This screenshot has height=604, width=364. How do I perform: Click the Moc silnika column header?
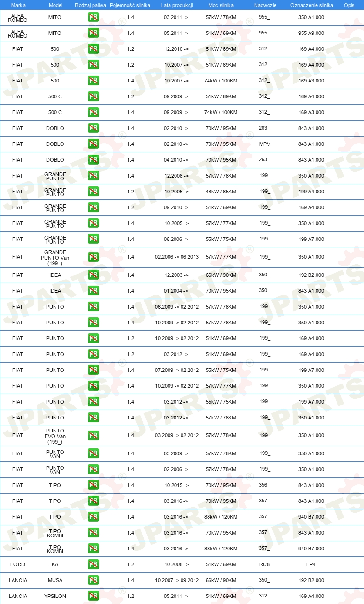(x=221, y=5)
